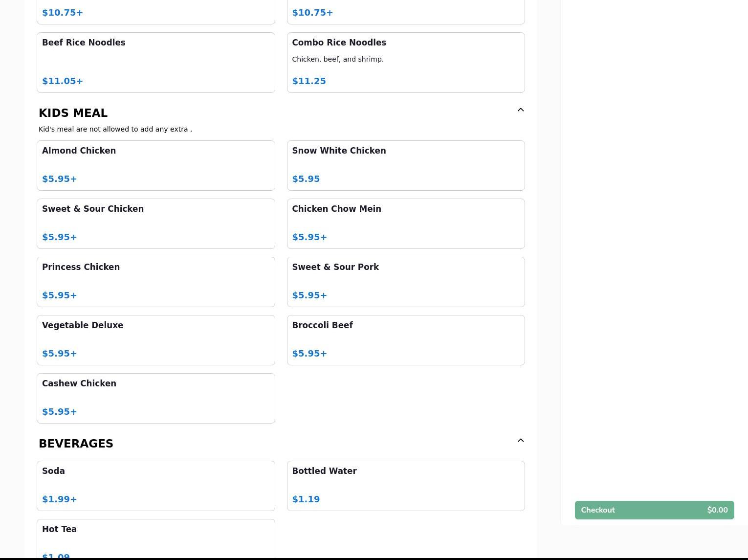Add Sweet & Sour Chicken kids meal
Screen dimensions: 748x560
[155, 224]
